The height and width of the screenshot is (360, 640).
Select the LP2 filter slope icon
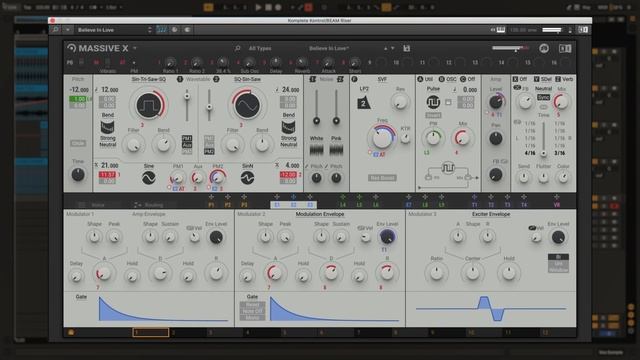[x=364, y=103]
